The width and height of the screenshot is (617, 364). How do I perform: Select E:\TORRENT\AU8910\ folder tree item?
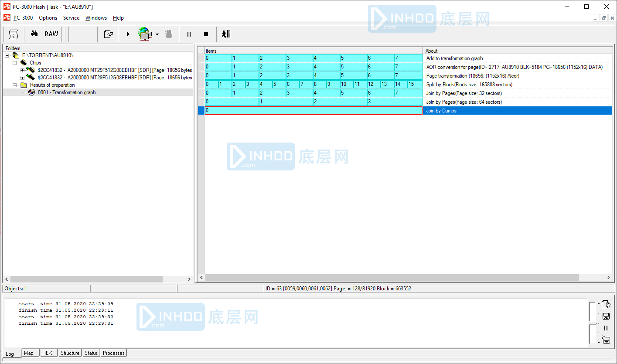coord(48,55)
